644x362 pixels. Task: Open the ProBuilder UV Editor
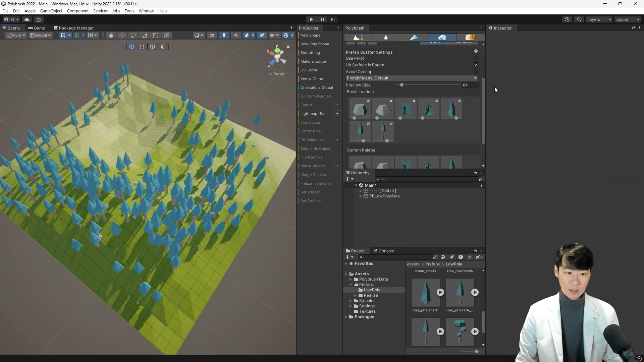(309, 70)
